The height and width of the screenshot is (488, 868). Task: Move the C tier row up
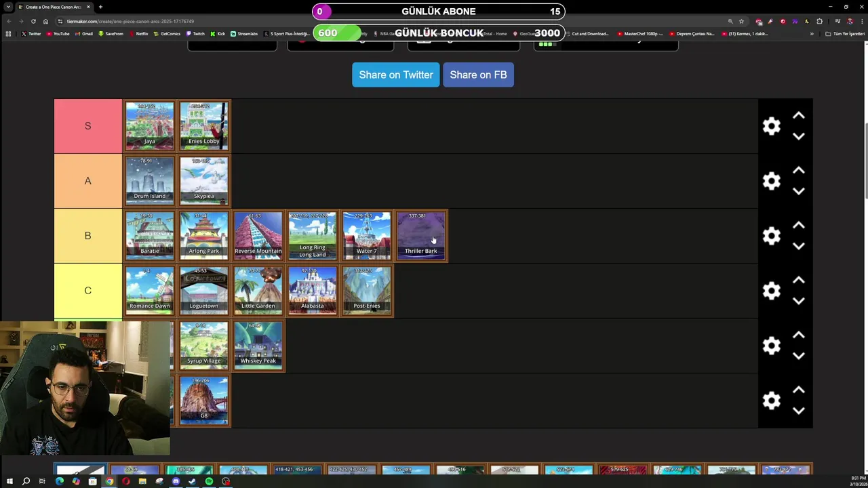tap(799, 281)
